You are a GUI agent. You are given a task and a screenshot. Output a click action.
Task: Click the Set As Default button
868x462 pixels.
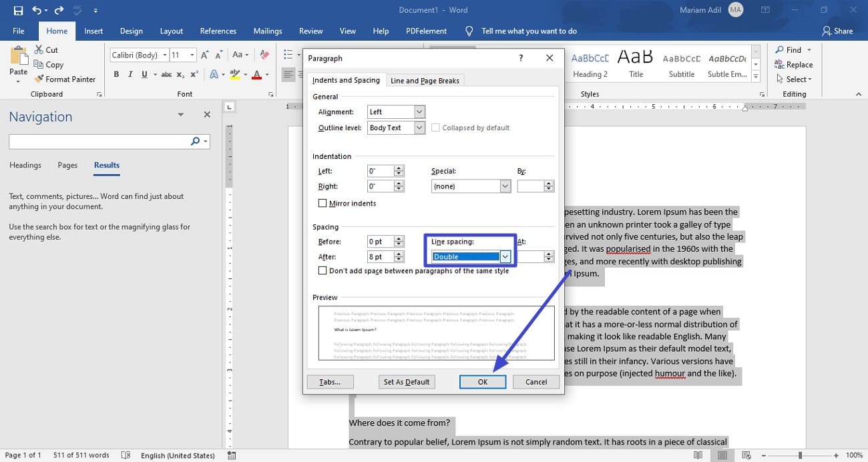pos(407,382)
